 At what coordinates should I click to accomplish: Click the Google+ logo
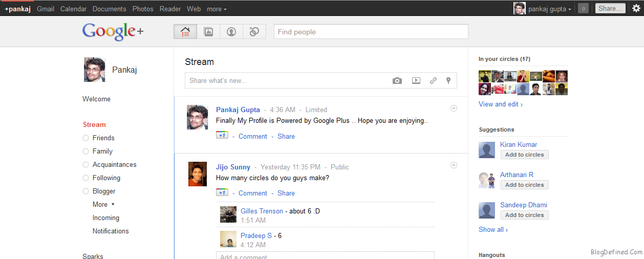[x=113, y=32]
